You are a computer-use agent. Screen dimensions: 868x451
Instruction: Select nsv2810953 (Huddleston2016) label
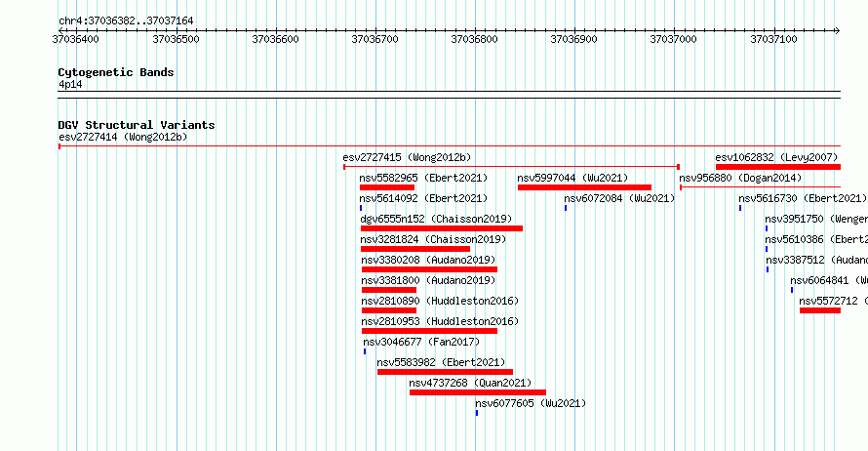point(440,321)
